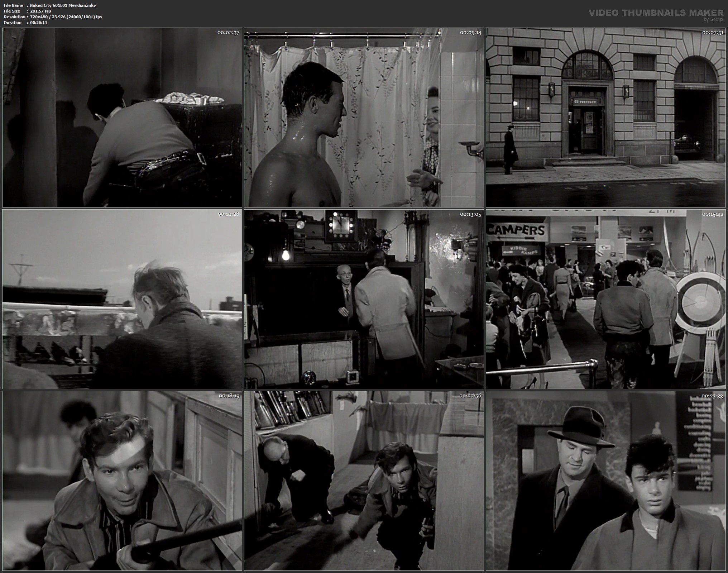Viewport: 728px width, 573px height.
Task: Select the shower scene thumbnail at 00:05:14
Action: [364, 118]
